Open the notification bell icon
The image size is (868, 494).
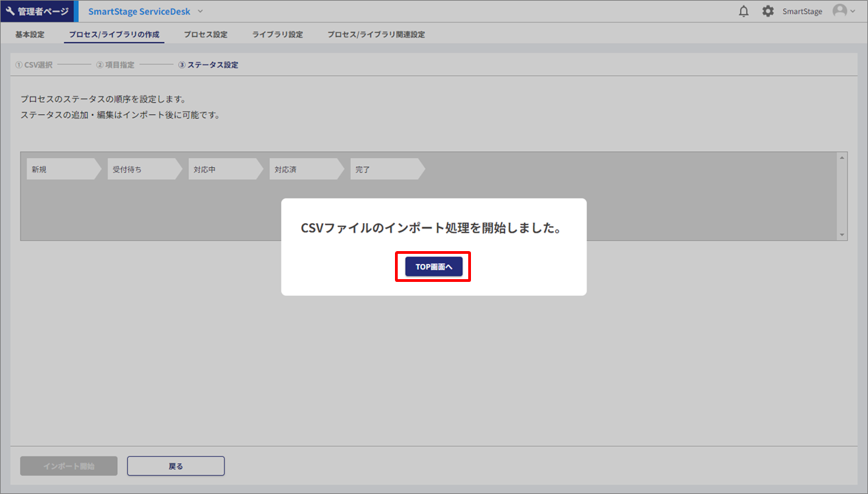[744, 12]
